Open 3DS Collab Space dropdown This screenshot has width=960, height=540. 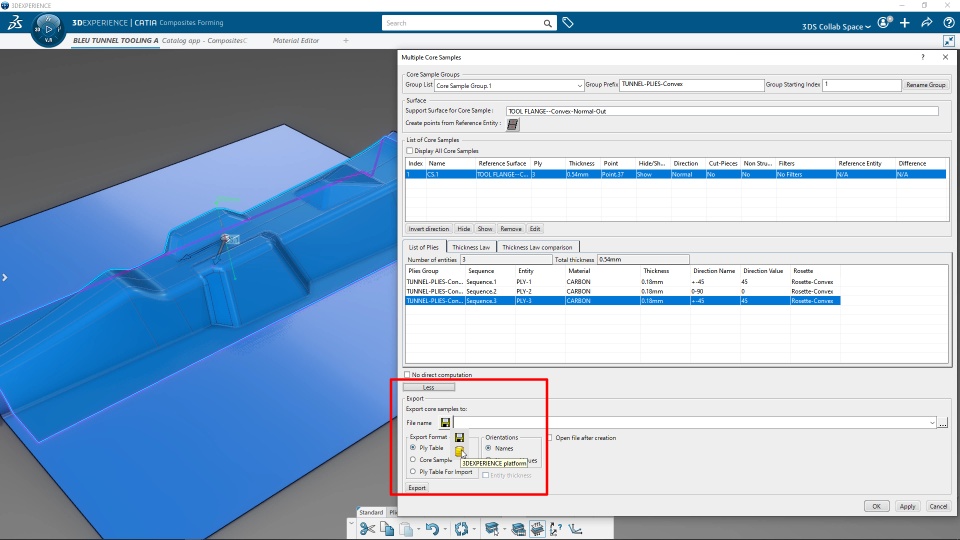(836, 27)
